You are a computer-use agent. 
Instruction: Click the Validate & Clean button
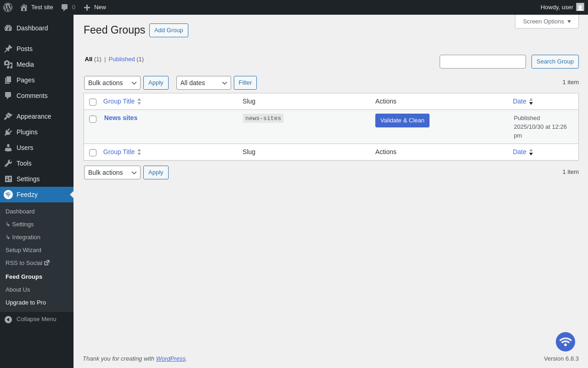[x=402, y=121]
